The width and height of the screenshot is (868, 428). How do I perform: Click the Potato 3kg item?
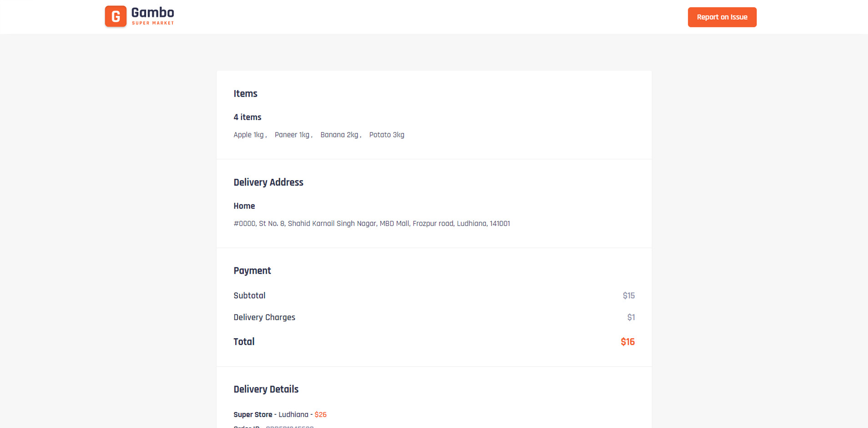[386, 135]
